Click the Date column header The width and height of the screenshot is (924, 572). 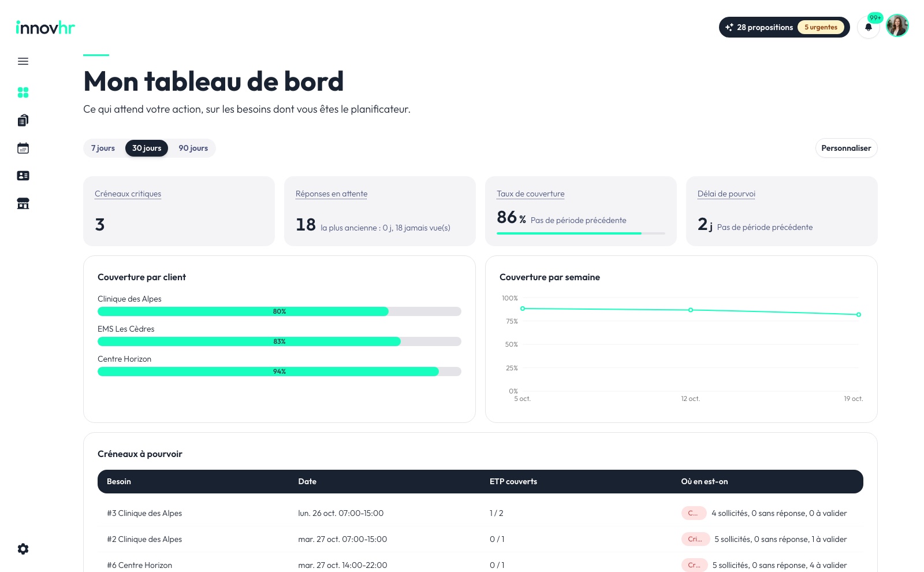point(307,482)
